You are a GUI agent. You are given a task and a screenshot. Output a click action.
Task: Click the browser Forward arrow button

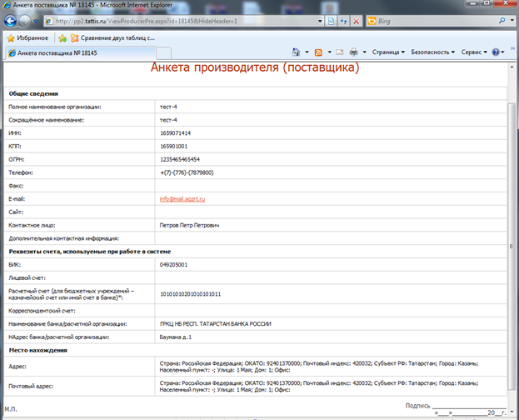[25, 22]
